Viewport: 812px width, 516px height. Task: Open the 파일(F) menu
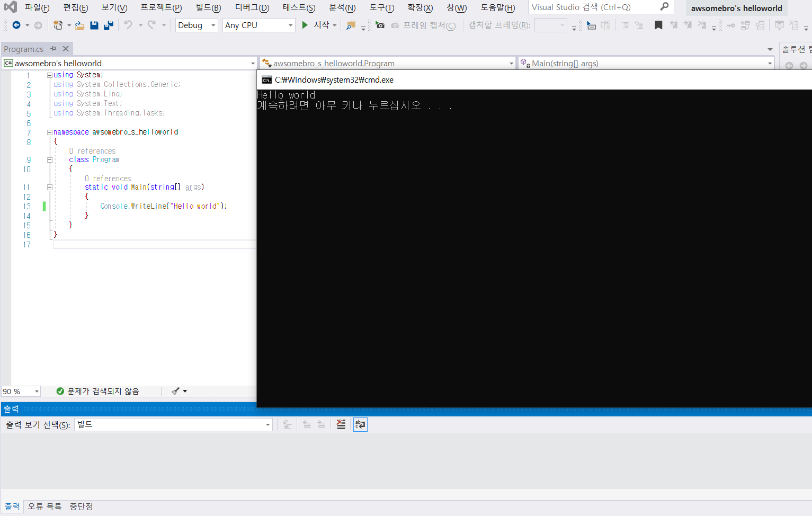(x=37, y=7)
